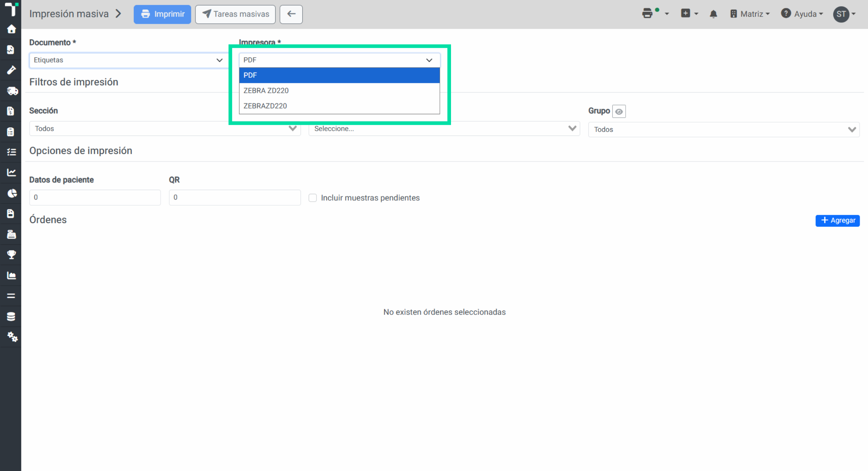Open the database sidebar icon
Image resolution: width=868 pixels, height=471 pixels.
[x=11, y=316]
